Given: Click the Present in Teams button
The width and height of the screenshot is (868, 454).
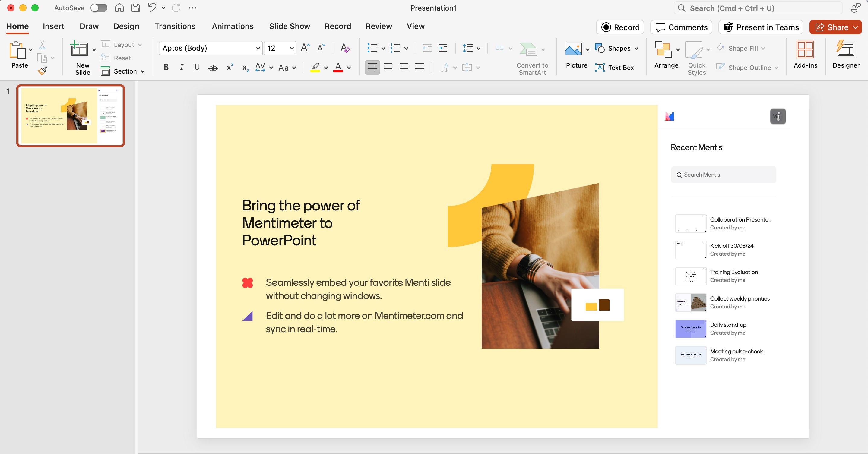Looking at the screenshot, I should (x=761, y=27).
